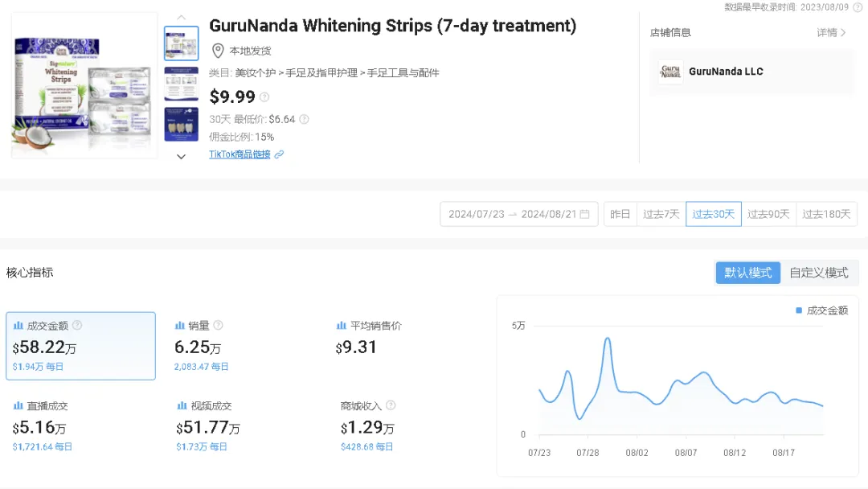Click the help icon after 数据最早收录时间 date
Viewport: 868px width, 489px height.
click(x=858, y=7)
